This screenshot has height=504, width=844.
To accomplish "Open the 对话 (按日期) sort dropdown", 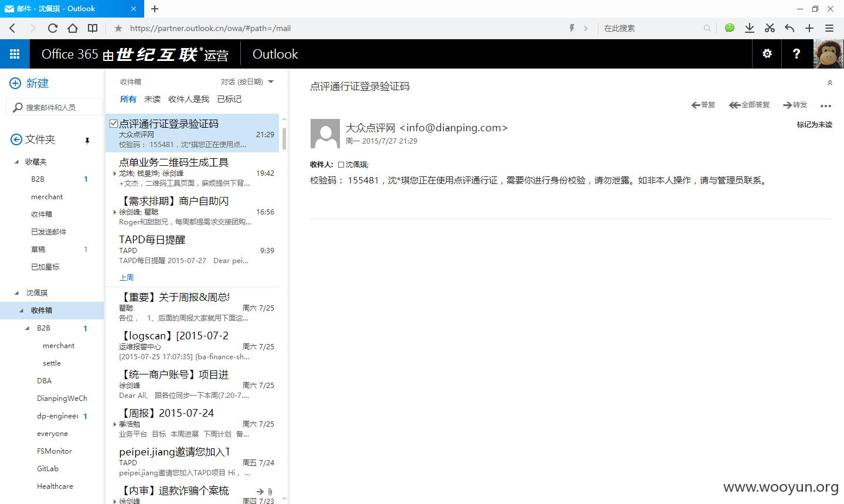I will 247,82.
